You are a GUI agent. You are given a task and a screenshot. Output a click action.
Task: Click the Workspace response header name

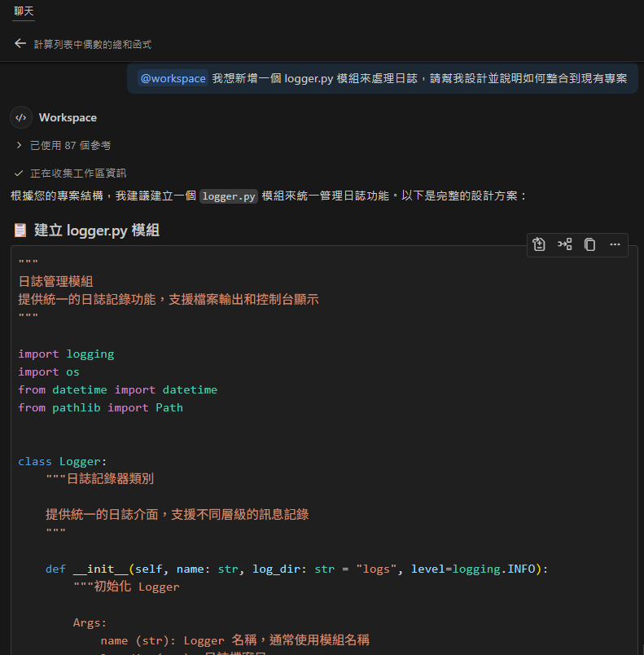coord(67,117)
